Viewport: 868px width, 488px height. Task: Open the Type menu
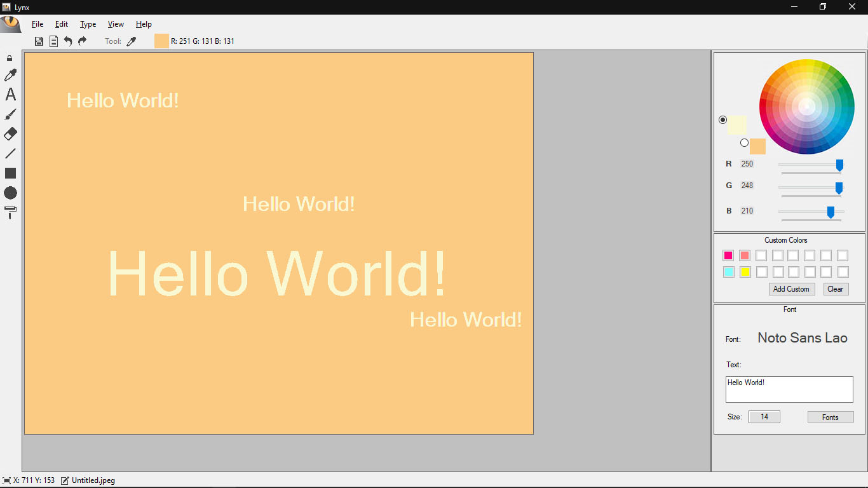88,24
